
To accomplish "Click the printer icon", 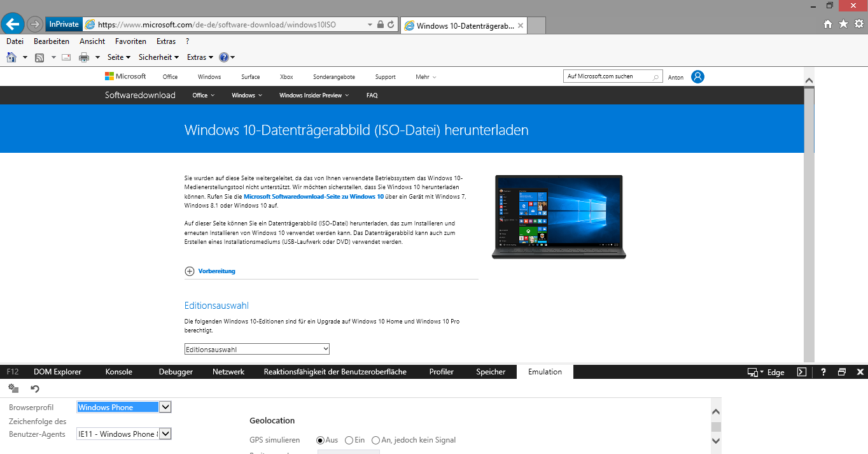I will [x=84, y=57].
